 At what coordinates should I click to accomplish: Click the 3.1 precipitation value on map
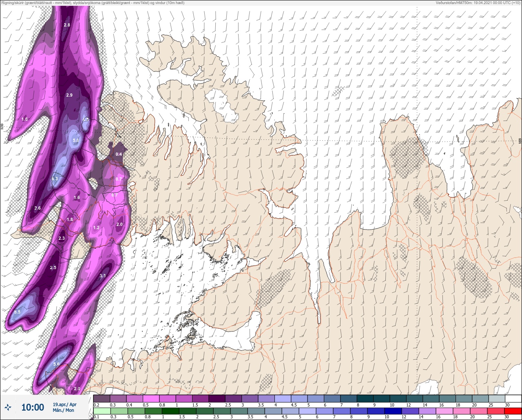tap(103, 276)
